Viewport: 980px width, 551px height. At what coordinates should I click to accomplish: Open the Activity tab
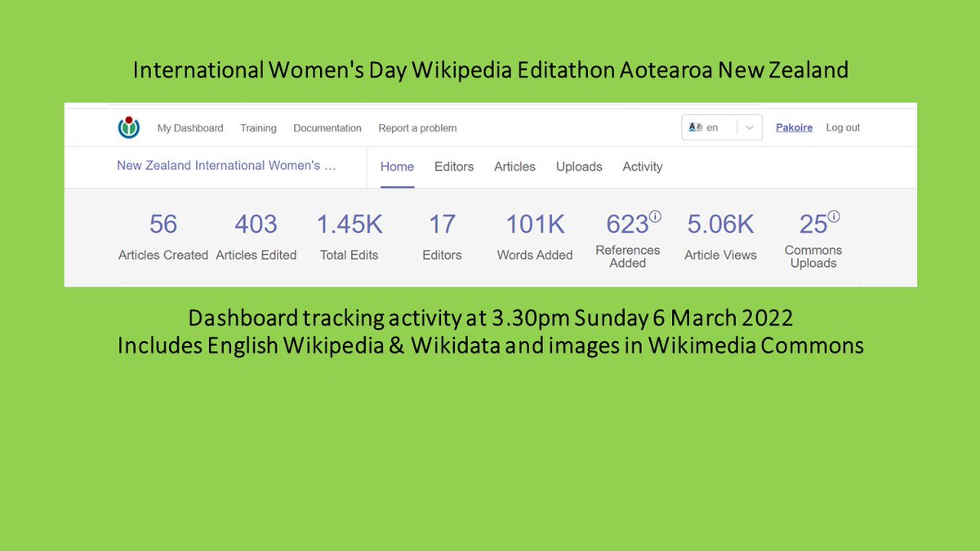643,167
